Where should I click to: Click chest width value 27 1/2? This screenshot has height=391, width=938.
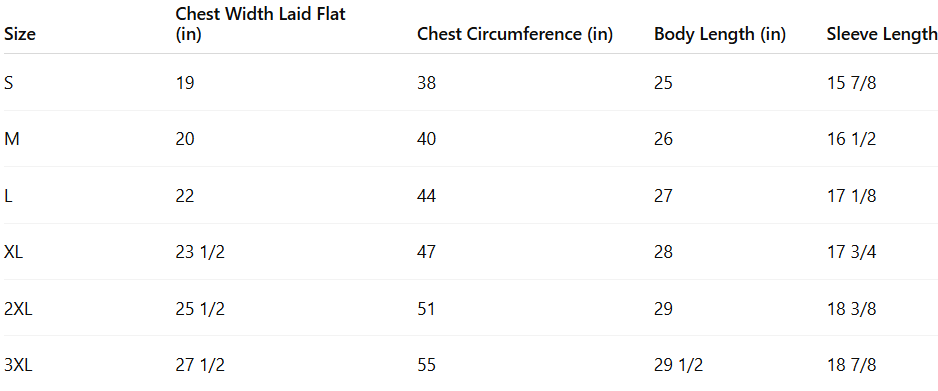point(200,365)
